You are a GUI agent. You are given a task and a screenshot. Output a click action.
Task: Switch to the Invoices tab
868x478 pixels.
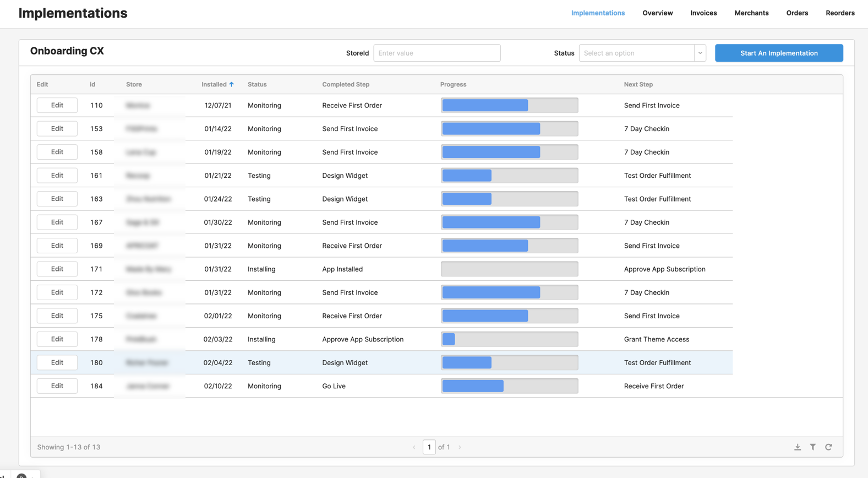703,13
